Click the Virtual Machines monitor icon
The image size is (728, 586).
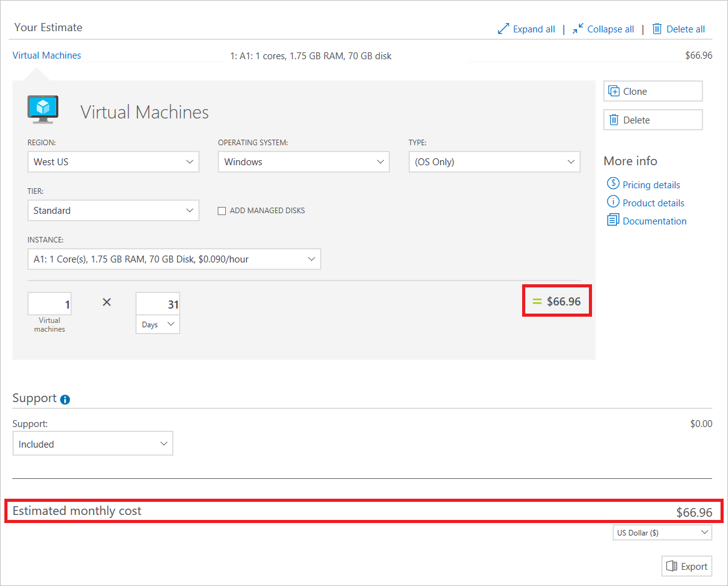coord(43,110)
